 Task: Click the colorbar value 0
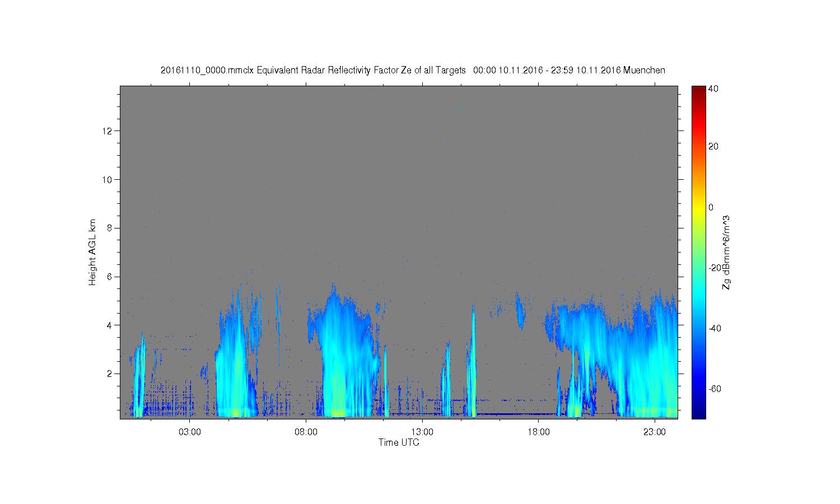click(711, 207)
